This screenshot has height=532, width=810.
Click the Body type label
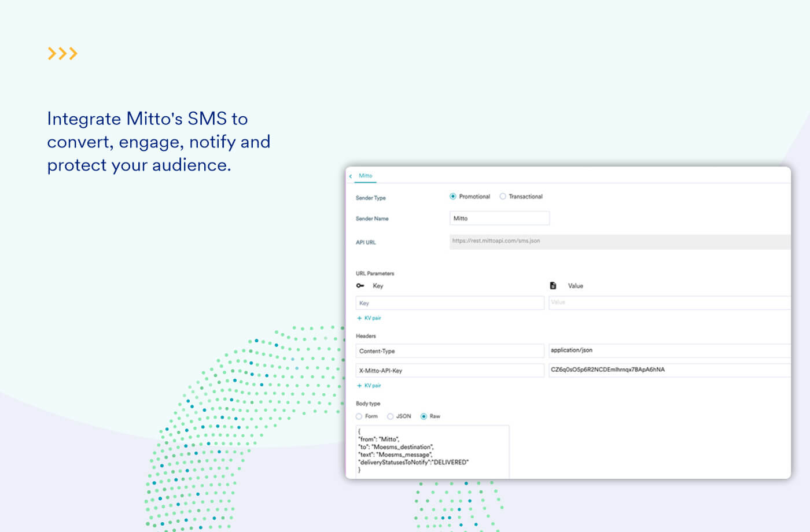[x=368, y=404]
